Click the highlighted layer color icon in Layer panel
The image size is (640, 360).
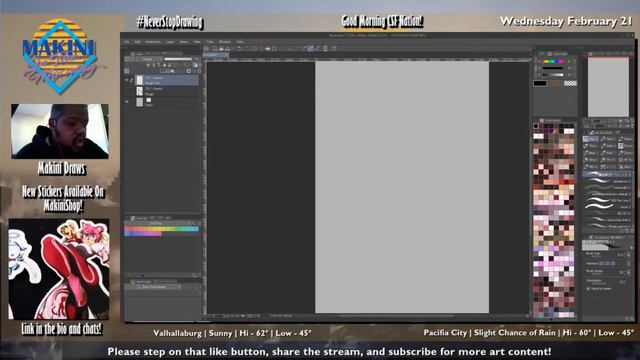[196, 65]
